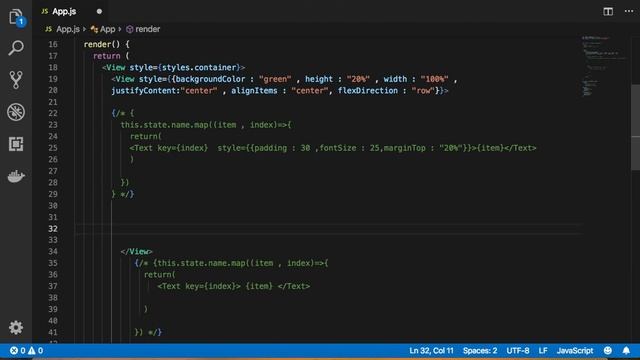640x360 pixels.
Task: Change file encoding UTF-8
Action: click(x=518, y=351)
